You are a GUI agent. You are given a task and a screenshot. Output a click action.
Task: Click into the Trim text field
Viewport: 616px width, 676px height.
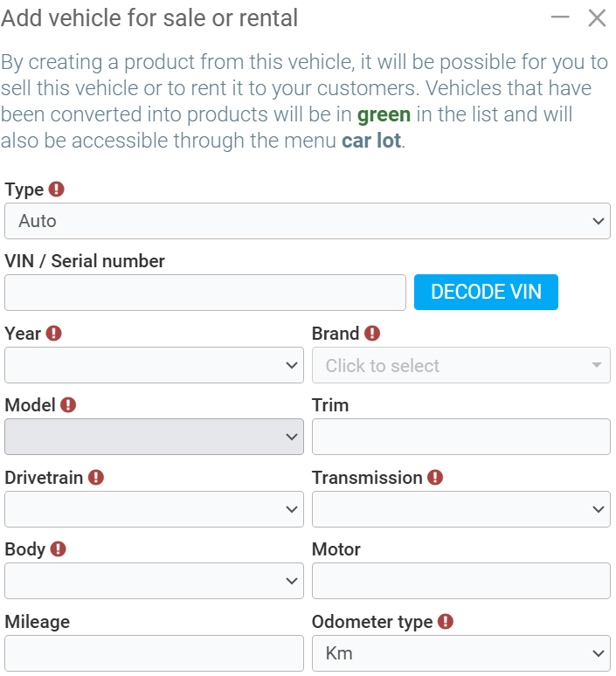[x=460, y=437]
